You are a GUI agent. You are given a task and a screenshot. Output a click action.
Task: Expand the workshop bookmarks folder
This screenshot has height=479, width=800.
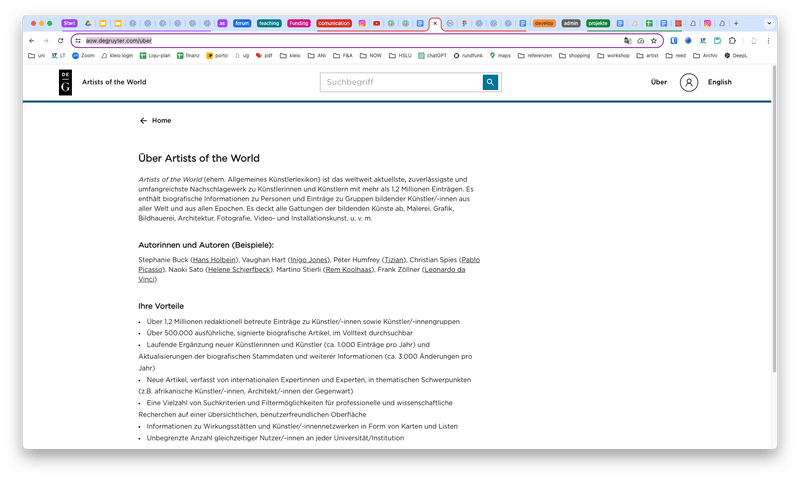[x=613, y=55]
